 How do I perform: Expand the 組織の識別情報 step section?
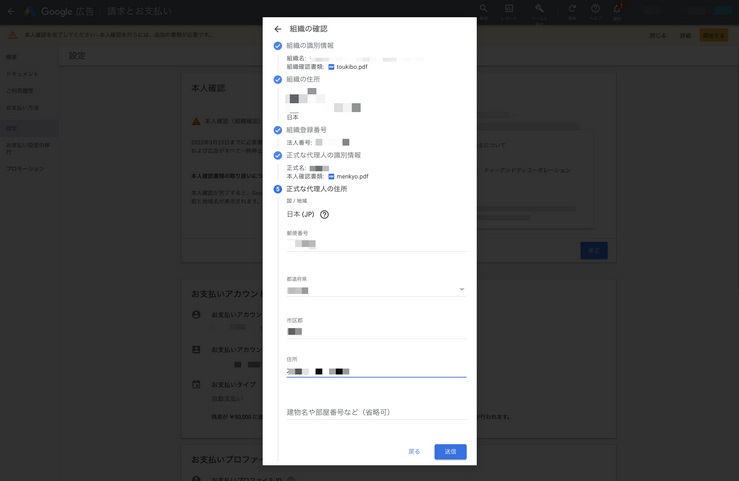[310, 46]
